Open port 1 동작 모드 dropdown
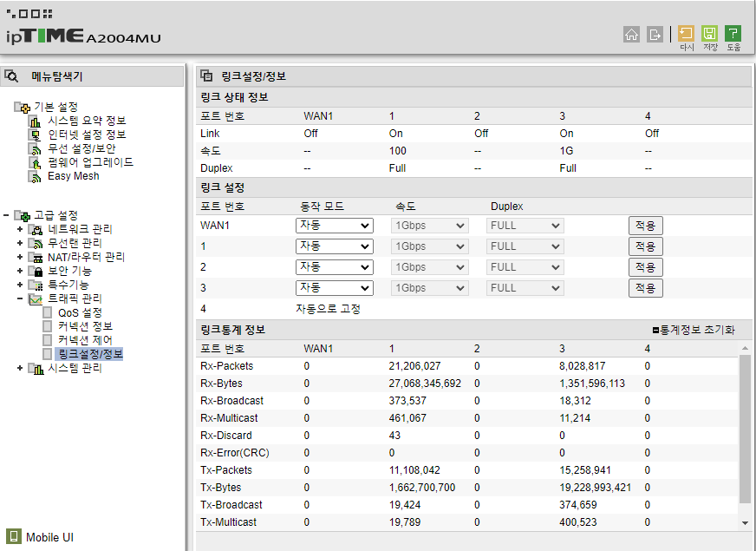The image size is (756, 551). click(x=334, y=246)
